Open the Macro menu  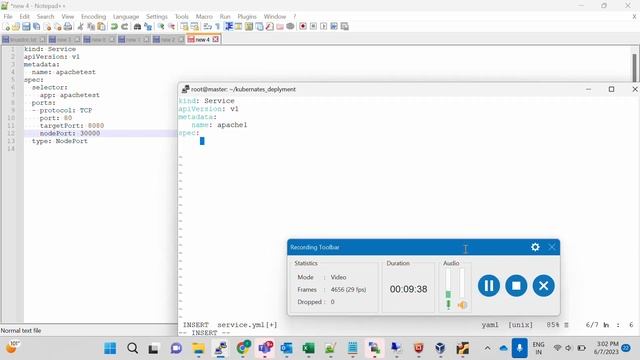[x=204, y=16]
